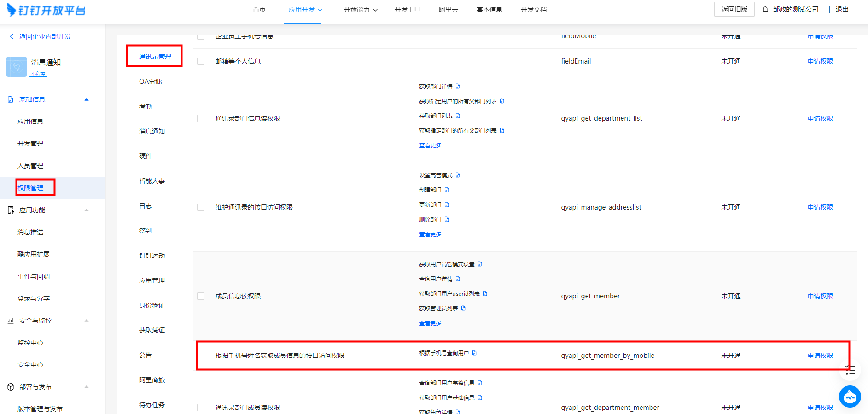Expand the 应用开发 dropdown in top nav
Screen dimensions: 868x414
pyautogui.click(x=305, y=10)
